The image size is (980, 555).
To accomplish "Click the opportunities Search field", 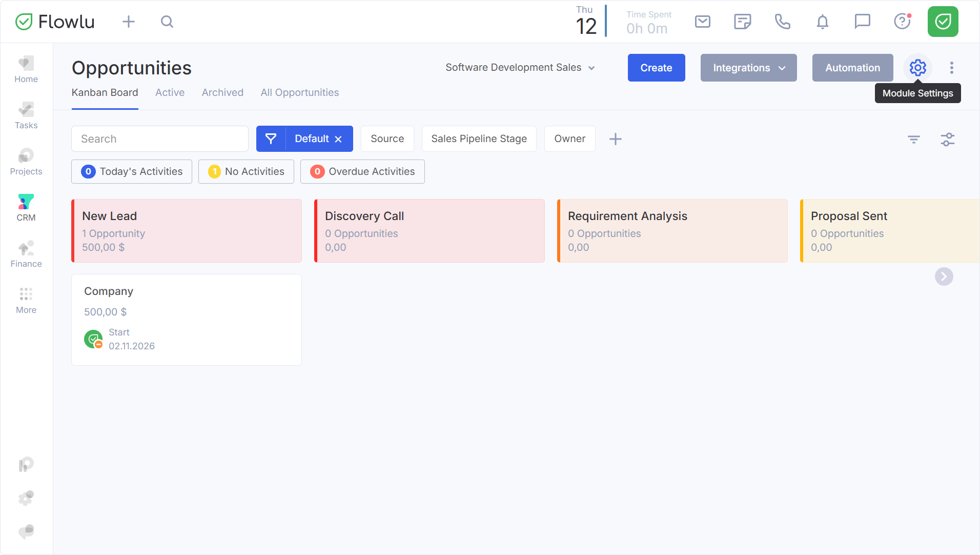I will tap(160, 139).
